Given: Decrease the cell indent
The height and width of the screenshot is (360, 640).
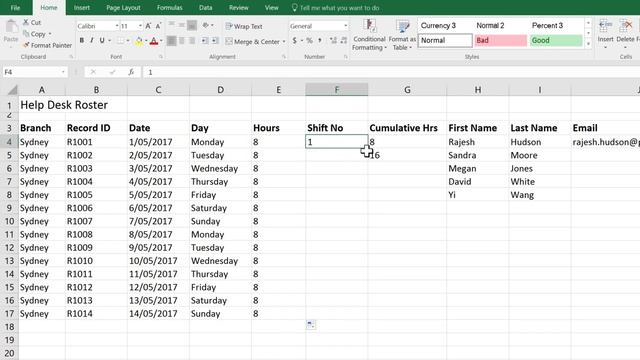Looking at the screenshot, I should (x=204, y=40).
